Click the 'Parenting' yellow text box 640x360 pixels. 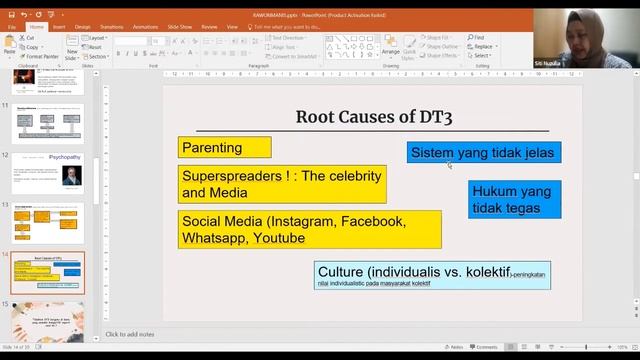tap(224, 147)
